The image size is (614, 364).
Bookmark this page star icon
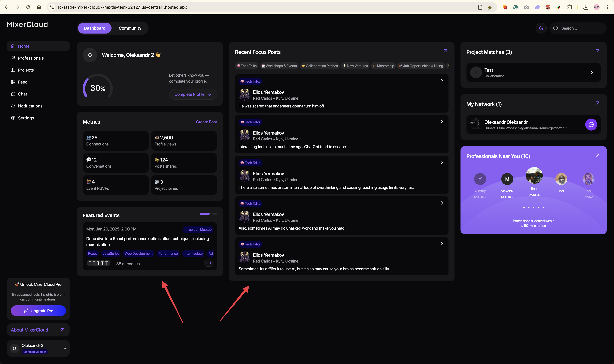tap(490, 7)
